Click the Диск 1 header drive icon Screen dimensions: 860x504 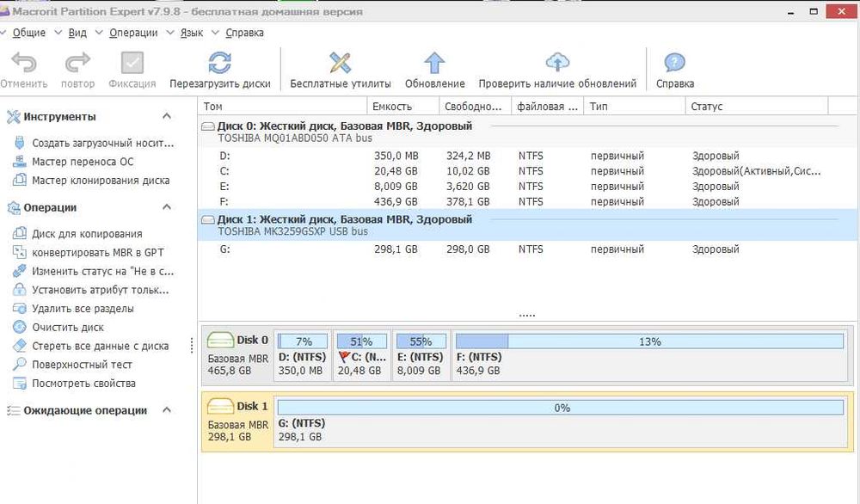(208, 220)
